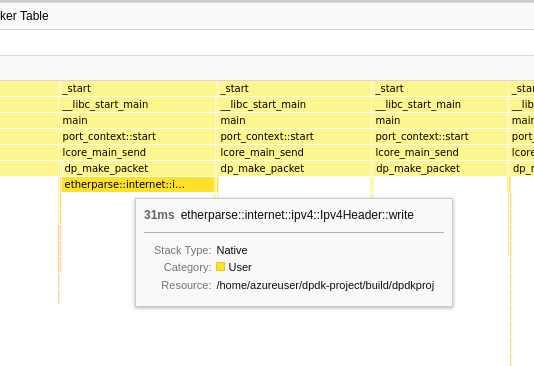This screenshot has width=534, height=366.
Task: Click __libc_start_main in the second labeled stack
Action: click(294, 104)
